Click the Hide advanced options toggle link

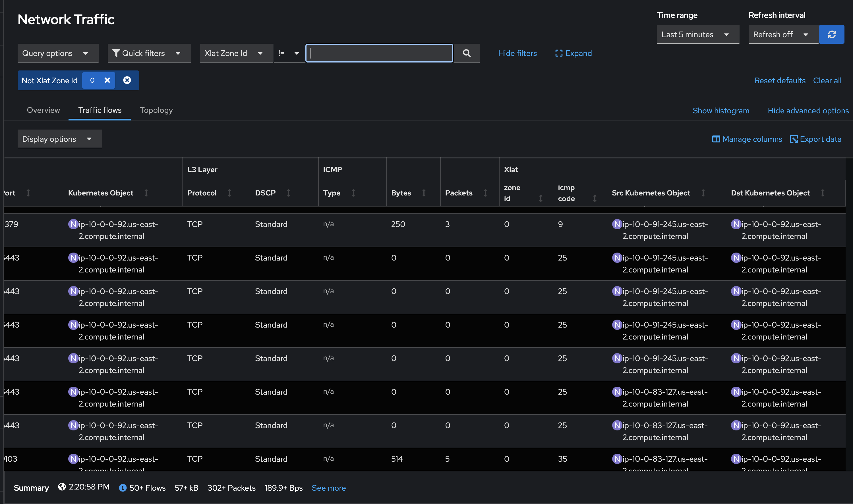pos(808,111)
